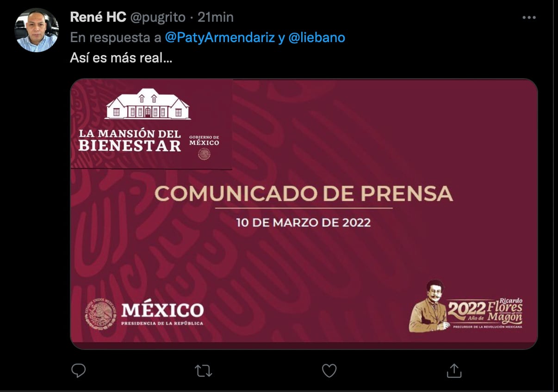Click the "La Mansión del Bienestar" text
Screen dimensions: 558x392
click(x=130, y=140)
